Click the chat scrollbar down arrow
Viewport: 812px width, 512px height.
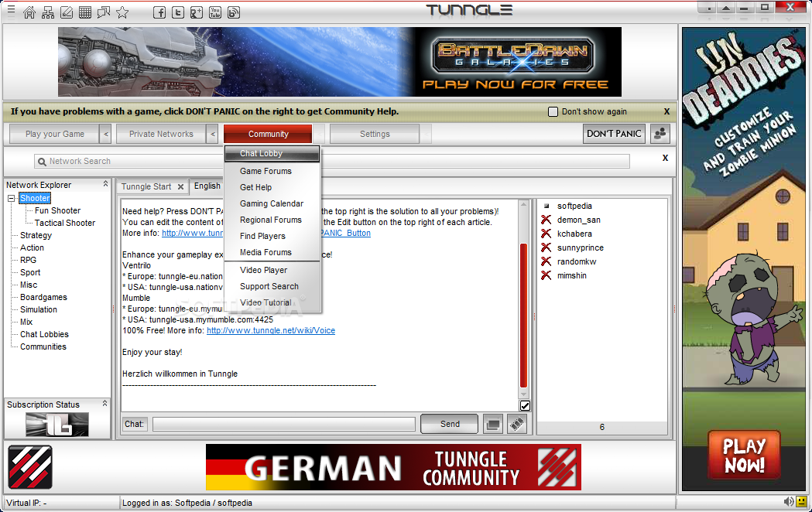click(523, 394)
